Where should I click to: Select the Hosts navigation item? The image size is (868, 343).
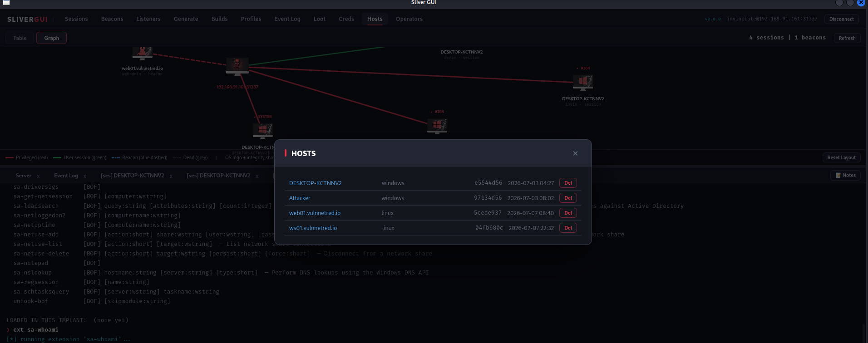[375, 19]
